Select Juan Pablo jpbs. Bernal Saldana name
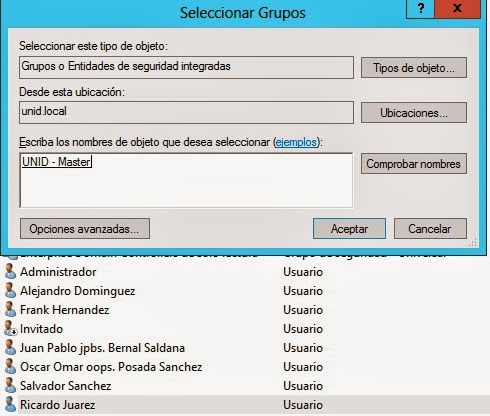The image size is (490, 416). click(102, 348)
